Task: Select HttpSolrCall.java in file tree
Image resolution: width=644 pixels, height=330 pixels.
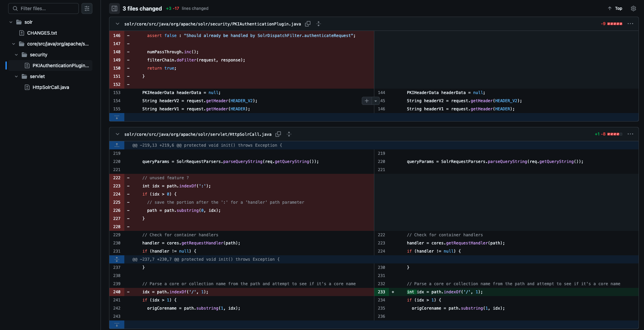Action: pos(51,87)
